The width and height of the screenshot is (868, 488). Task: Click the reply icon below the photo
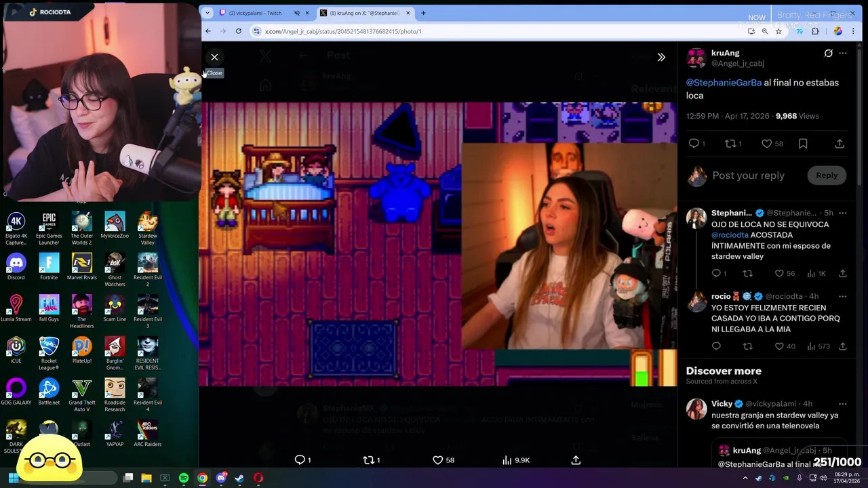[x=300, y=460]
